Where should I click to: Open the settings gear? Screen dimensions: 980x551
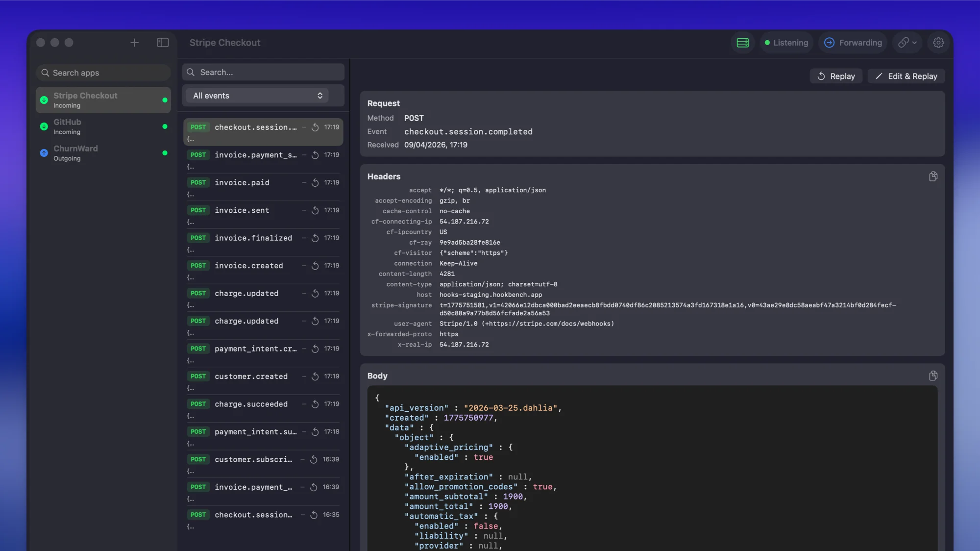click(x=938, y=43)
